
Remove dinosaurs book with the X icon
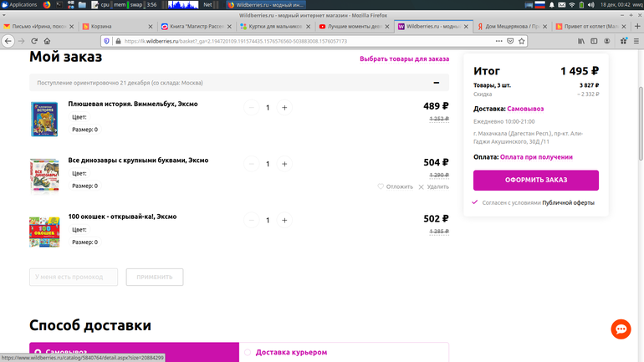[x=421, y=186]
